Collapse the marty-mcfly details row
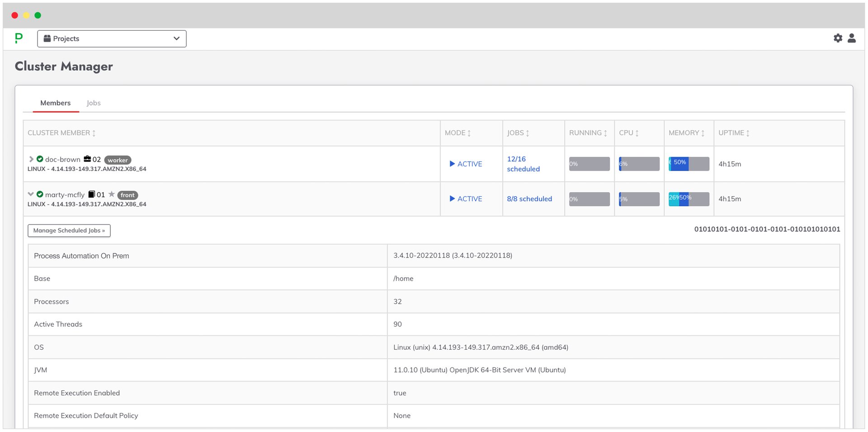Screen dimensions: 868x432 tap(30, 194)
